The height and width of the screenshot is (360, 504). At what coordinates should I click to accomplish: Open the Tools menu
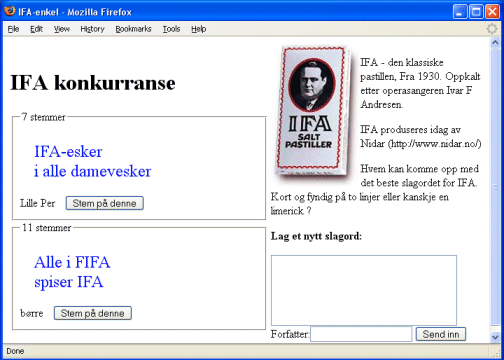tap(171, 29)
